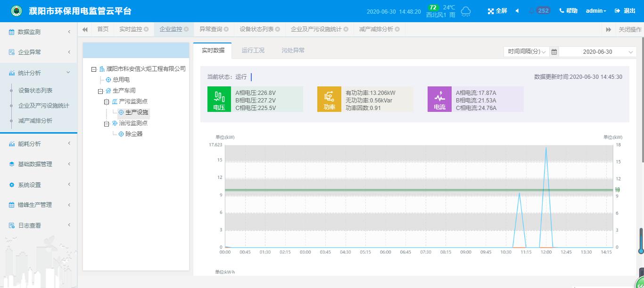644x288 pixels.
Task: Click the speaker icon in header
Action: point(517,11)
